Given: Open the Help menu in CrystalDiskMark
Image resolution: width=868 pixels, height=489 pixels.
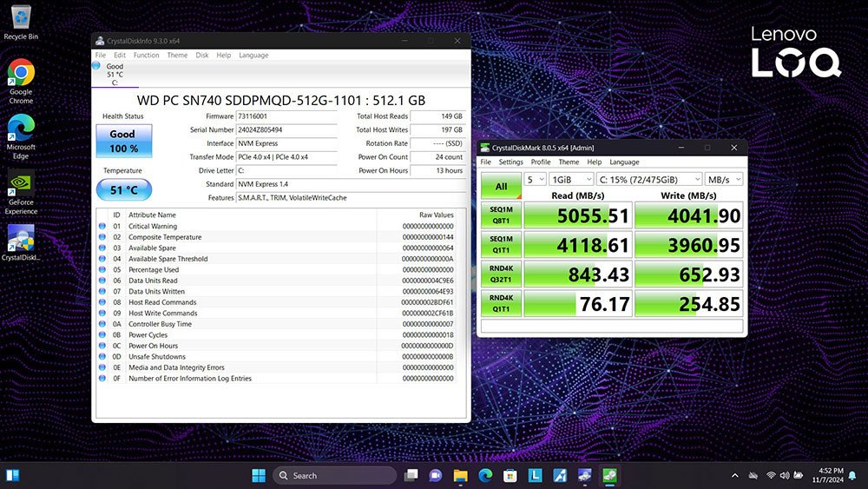Looking at the screenshot, I should [x=594, y=162].
